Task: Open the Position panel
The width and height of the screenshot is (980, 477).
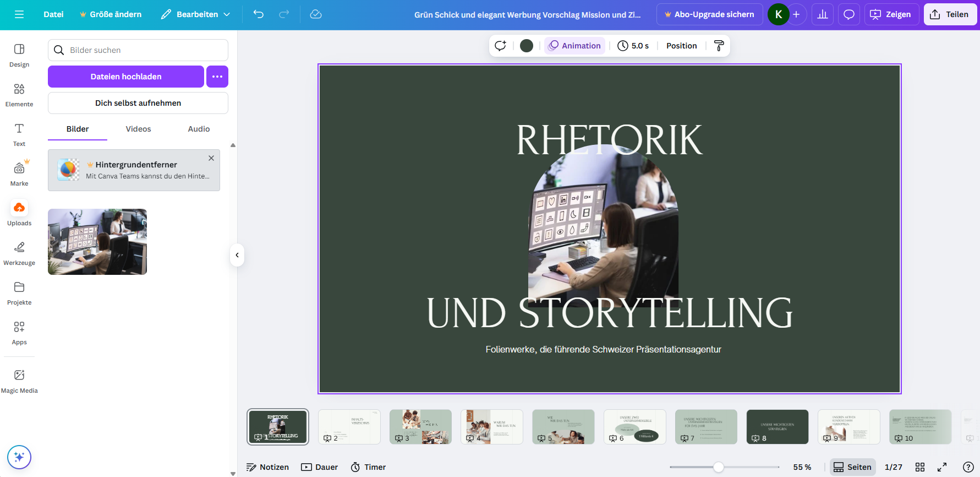Action: [681, 46]
